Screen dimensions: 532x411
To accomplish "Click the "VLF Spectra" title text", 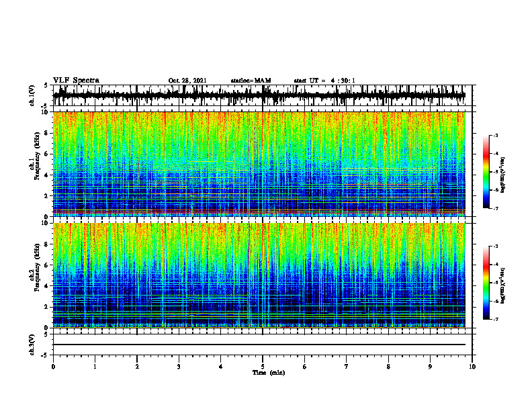I will click(76, 81).
